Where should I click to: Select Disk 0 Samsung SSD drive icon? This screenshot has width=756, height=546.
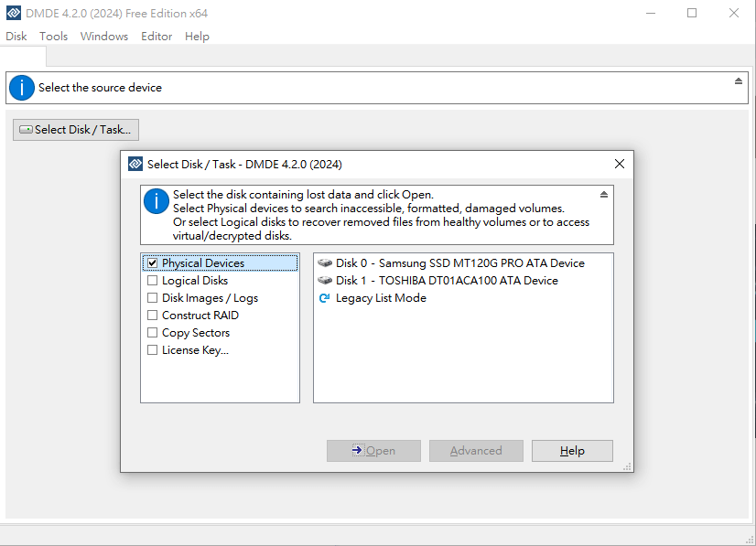coord(325,263)
